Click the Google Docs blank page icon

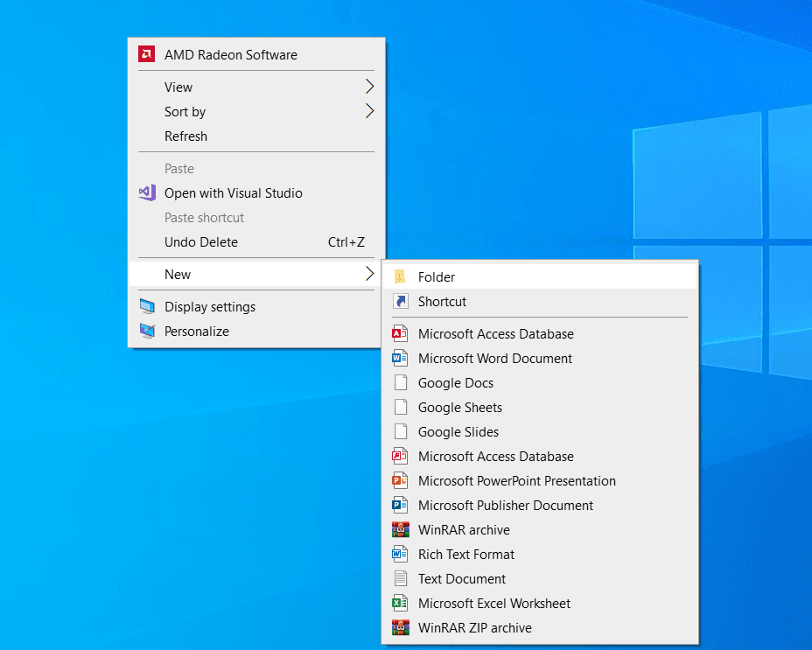[x=400, y=382]
